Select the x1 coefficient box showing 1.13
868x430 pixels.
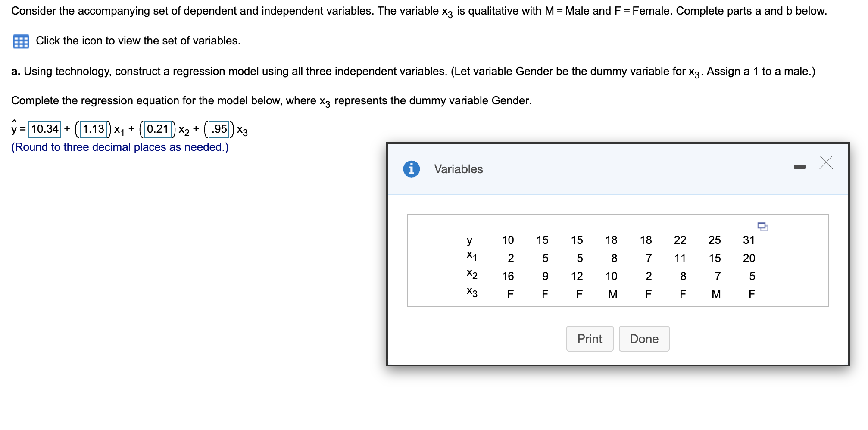(92, 128)
